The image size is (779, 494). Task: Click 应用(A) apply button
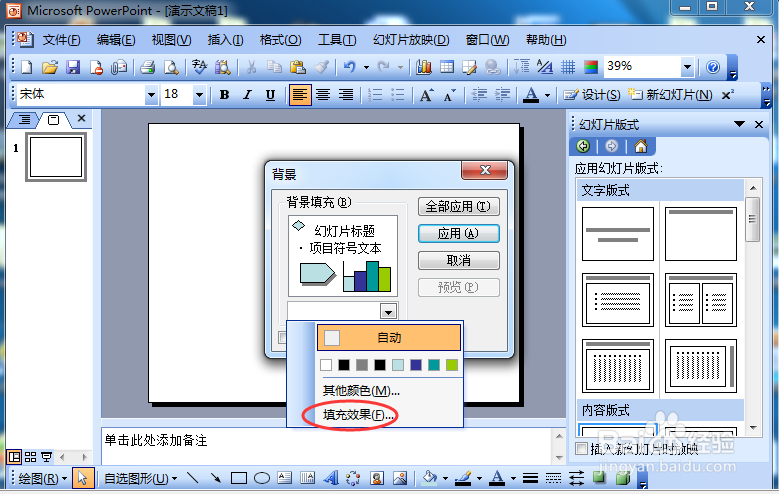pos(459,233)
